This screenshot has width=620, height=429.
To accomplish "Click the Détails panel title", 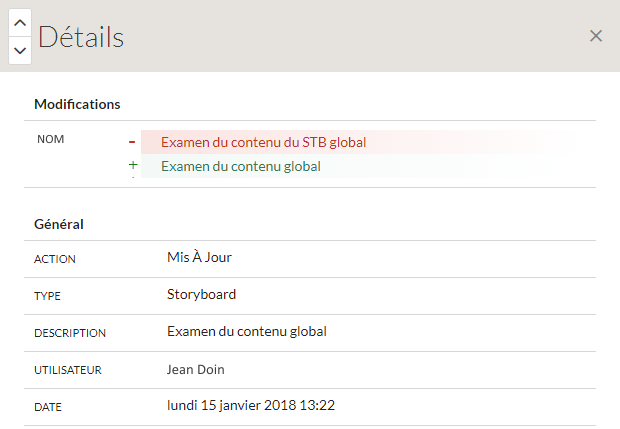I will (81, 37).
